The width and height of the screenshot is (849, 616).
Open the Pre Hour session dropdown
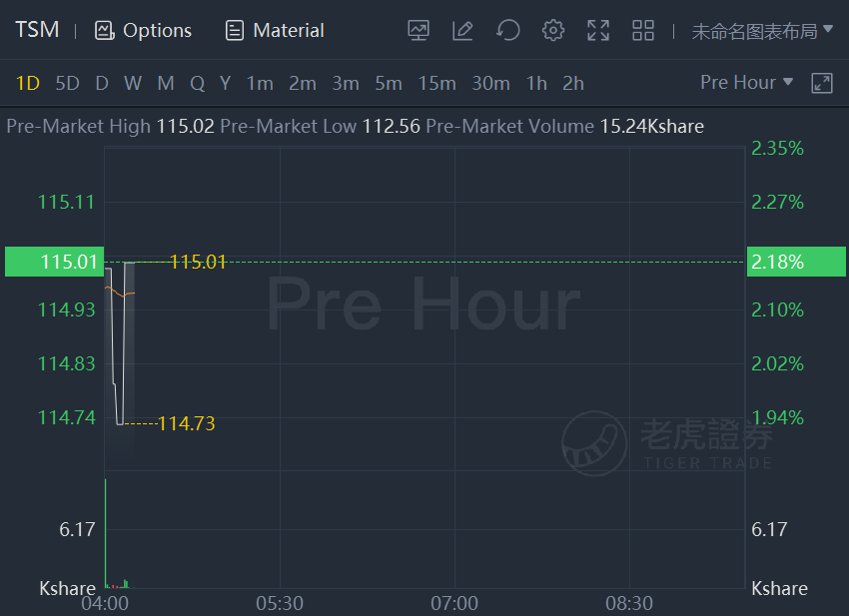click(x=747, y=82)
